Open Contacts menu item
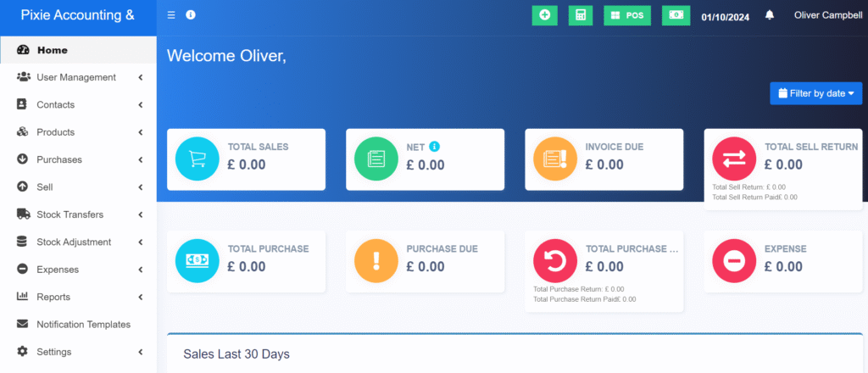 click(x=78, y=104)
